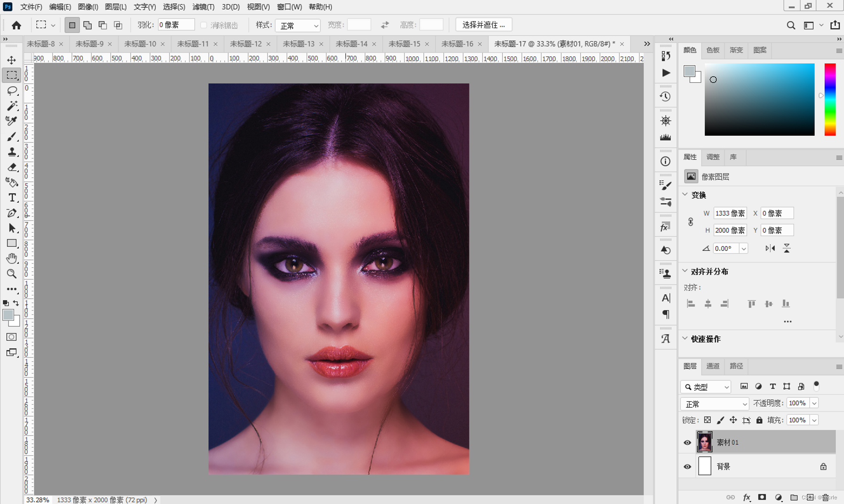The height and width of the screenshot is (504, 844).
Task: Toggle lock transparent pixels
Action: tap(707, 420)
